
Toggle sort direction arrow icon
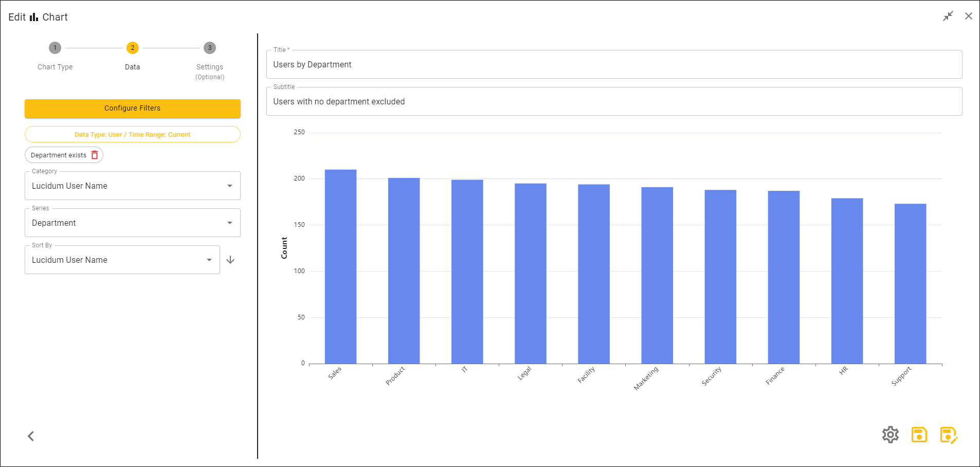click(230, 260)
